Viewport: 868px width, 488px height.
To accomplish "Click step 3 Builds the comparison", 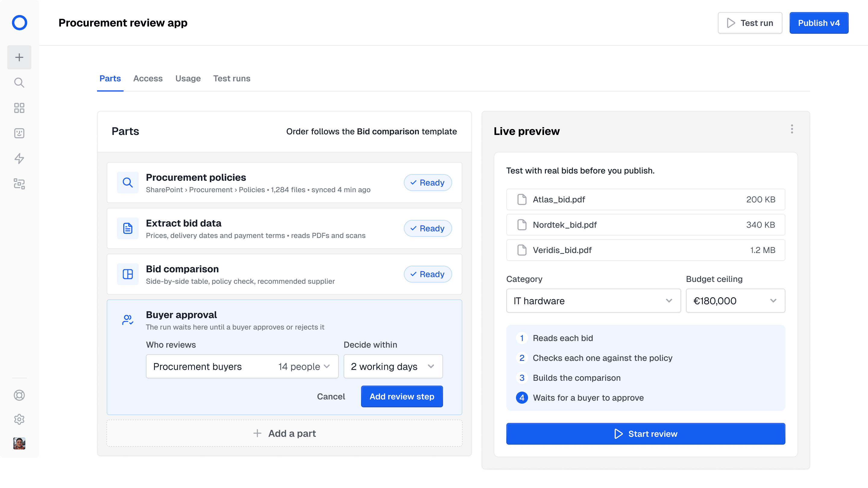I will click(x=568, y=378).
